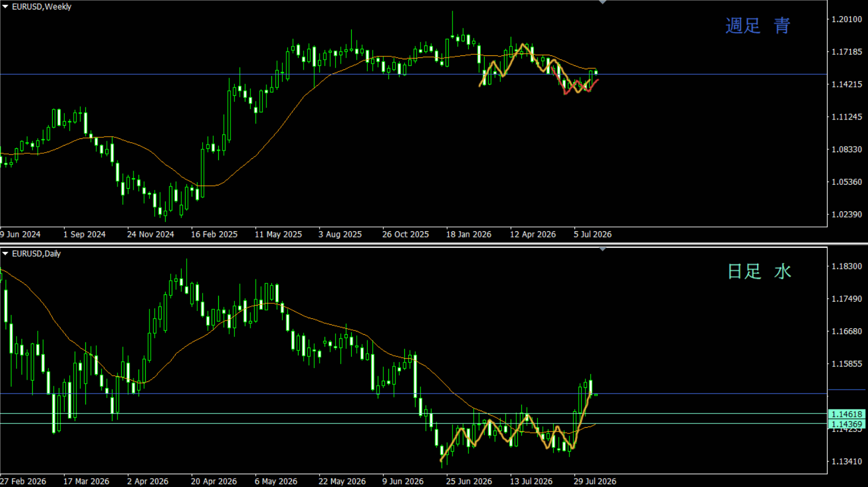868x487 pixels.
Task: Select the Weekly chart shift marker triangle
Action: tap(603, 2)
